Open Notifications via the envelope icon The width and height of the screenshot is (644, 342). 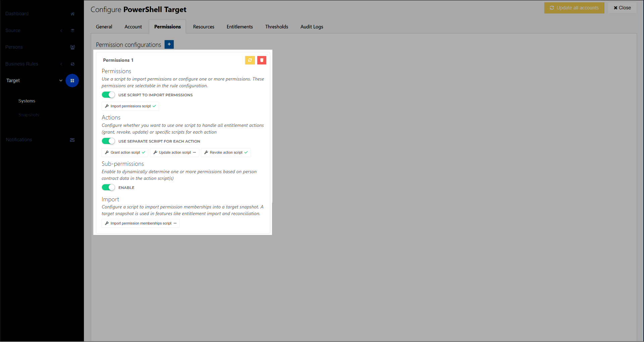click(72, 140)
